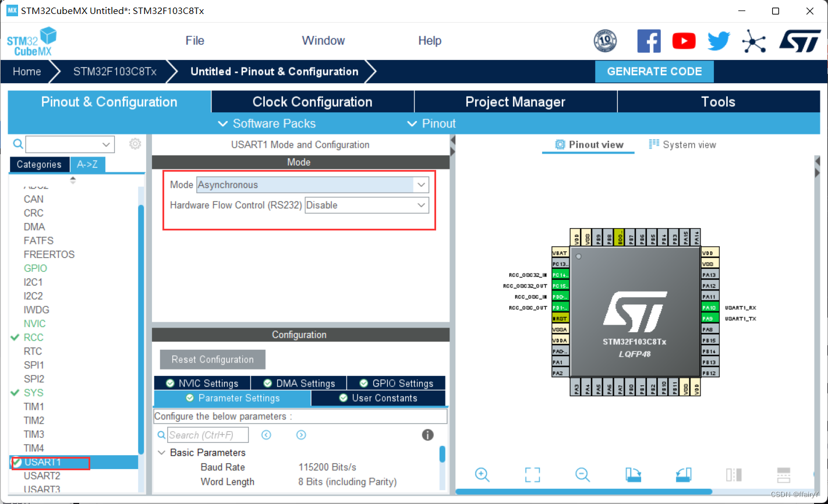Open the NVIC Settings tab

click(202, 384)
